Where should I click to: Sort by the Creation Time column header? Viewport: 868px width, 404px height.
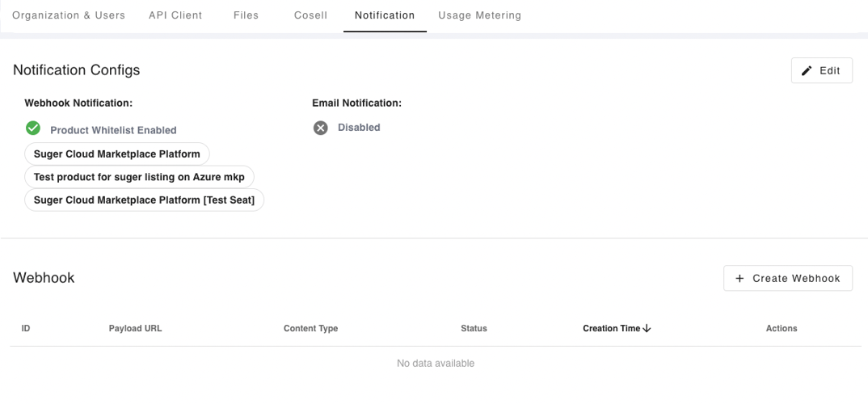pyautogui.click(x=617, y=328)
